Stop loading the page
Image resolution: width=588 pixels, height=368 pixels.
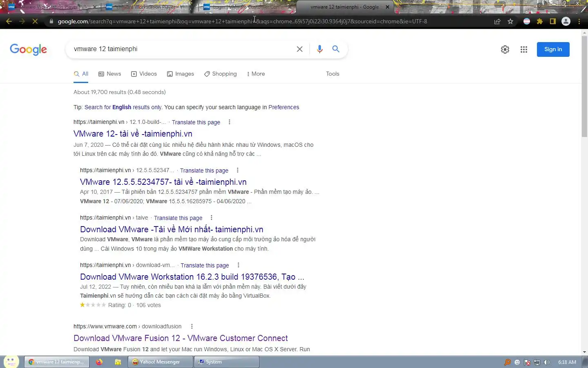pos(35,21)
